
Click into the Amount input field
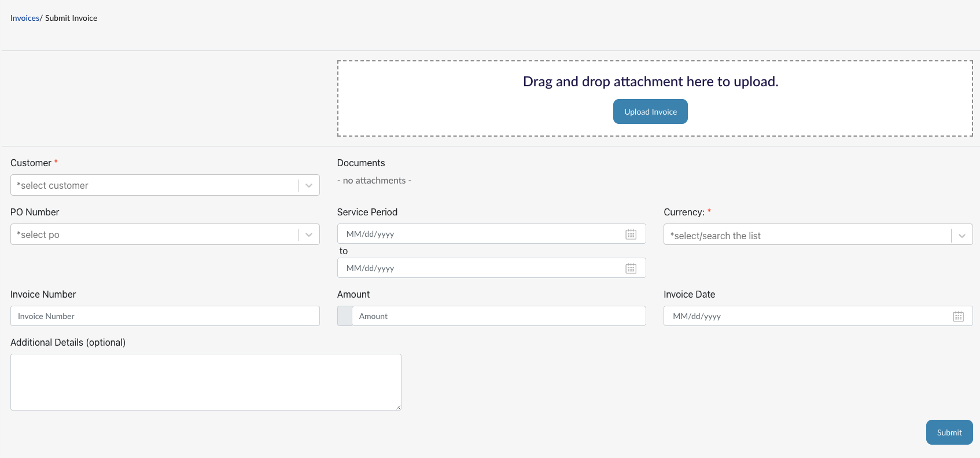pyautogui.click(x=498, y=316)
